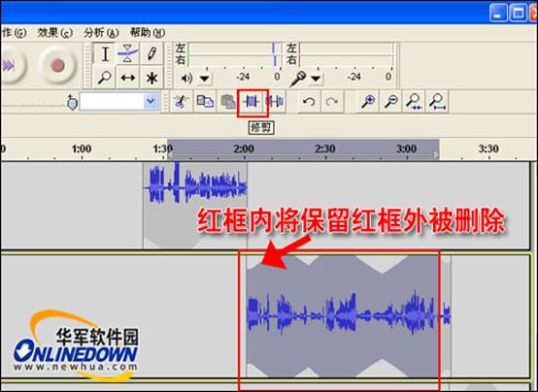Viewport: 538px width, 392px height.
Task: Click the Undo arrow
Action: [x=309, y=102]
